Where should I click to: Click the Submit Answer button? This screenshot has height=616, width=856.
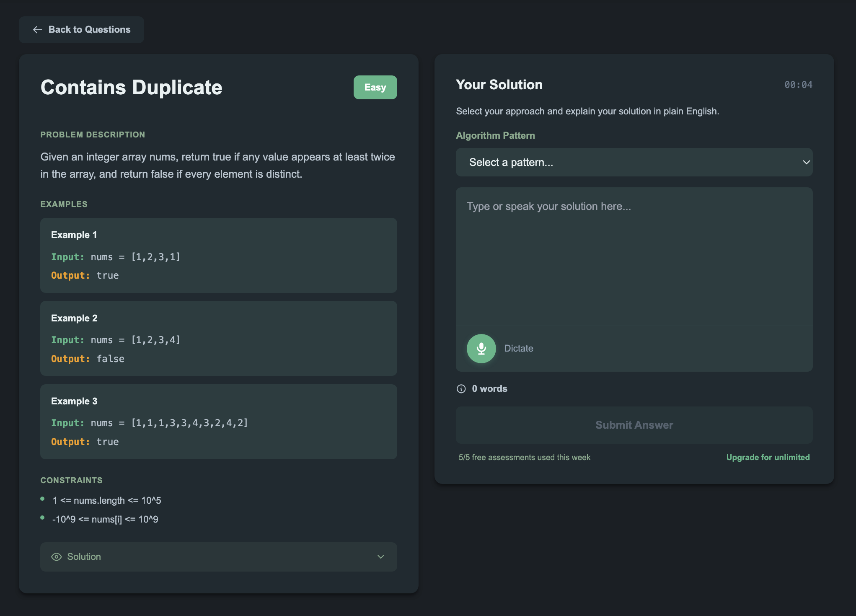tap(634, 425)
